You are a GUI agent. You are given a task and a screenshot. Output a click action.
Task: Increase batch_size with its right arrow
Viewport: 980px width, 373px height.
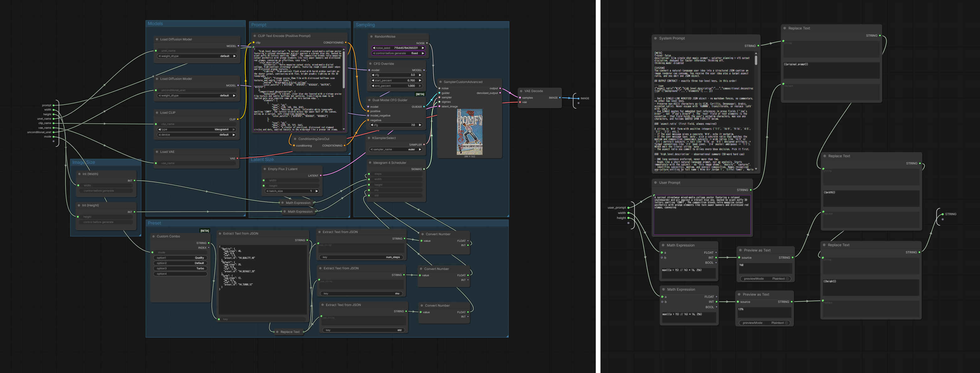coord(317,191)
